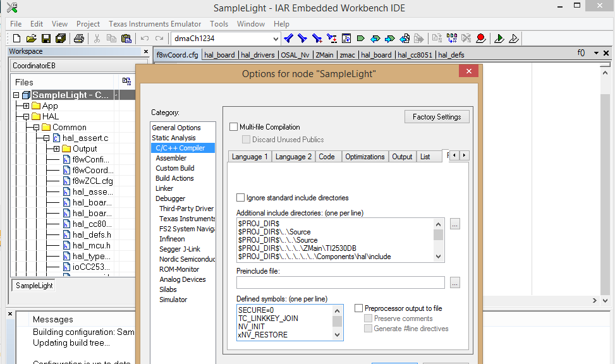Viewport: 615px width, 364px height.
Task: Browse for preinclude file
Action: click(454, 282)
